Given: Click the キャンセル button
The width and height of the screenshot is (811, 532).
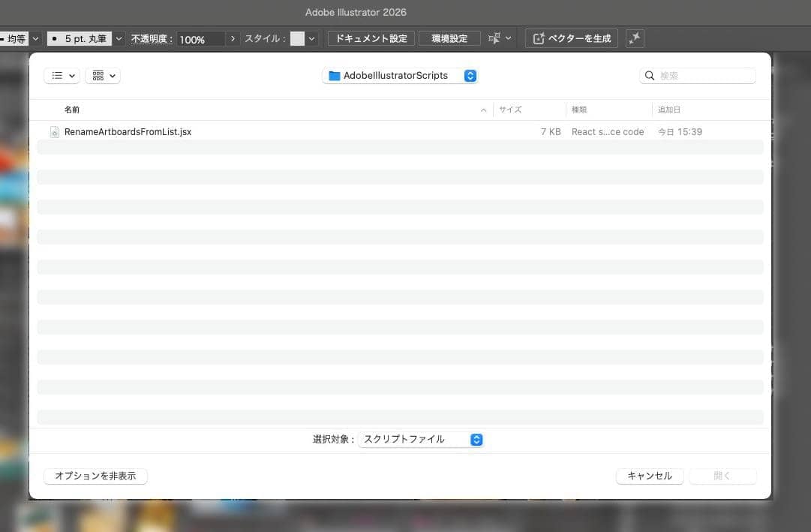Looking at the screenshot, I should click(x=650, y=476).
